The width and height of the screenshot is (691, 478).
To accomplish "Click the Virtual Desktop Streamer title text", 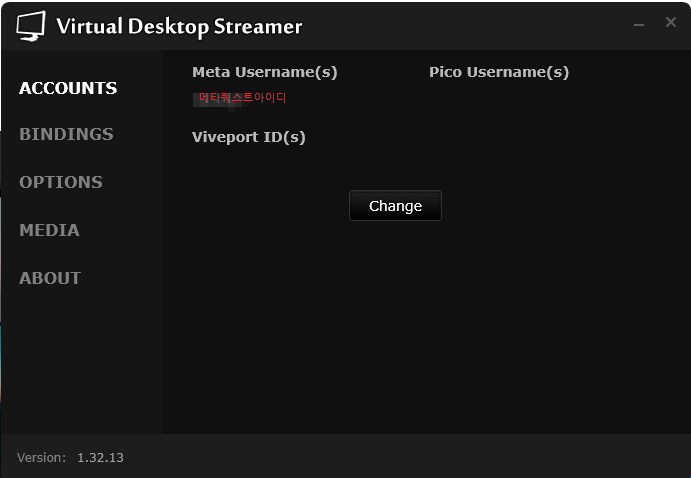I will (x=179, y=27).
